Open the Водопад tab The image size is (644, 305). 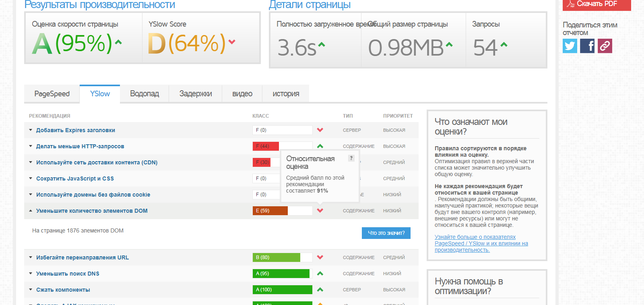(x=144, y=94)
